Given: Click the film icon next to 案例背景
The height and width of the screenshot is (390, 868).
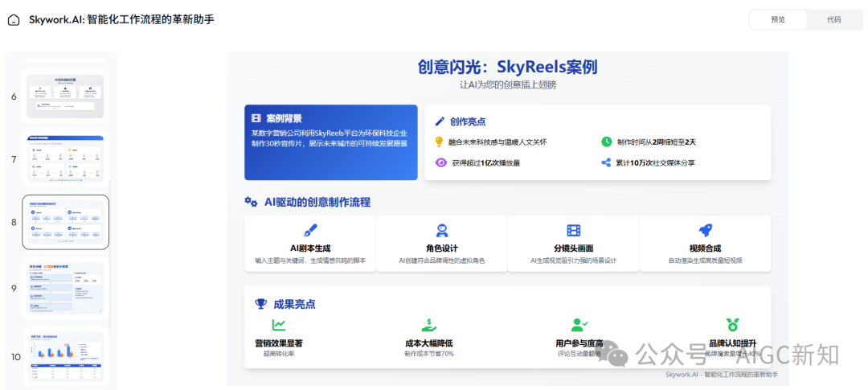Looking at the screenshot, I should [256, 118].
